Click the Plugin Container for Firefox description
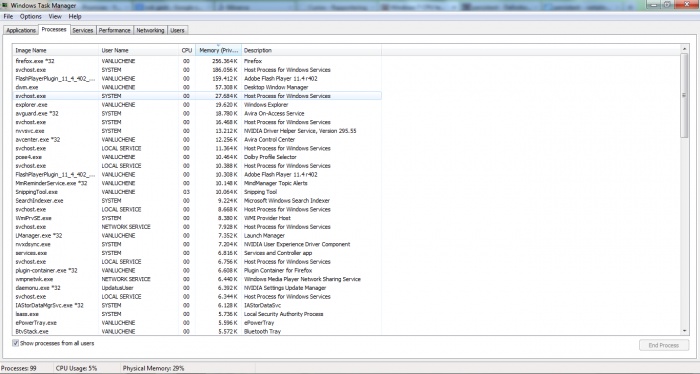Viewport: 700px width, 374px height. [x=278, y=270]
